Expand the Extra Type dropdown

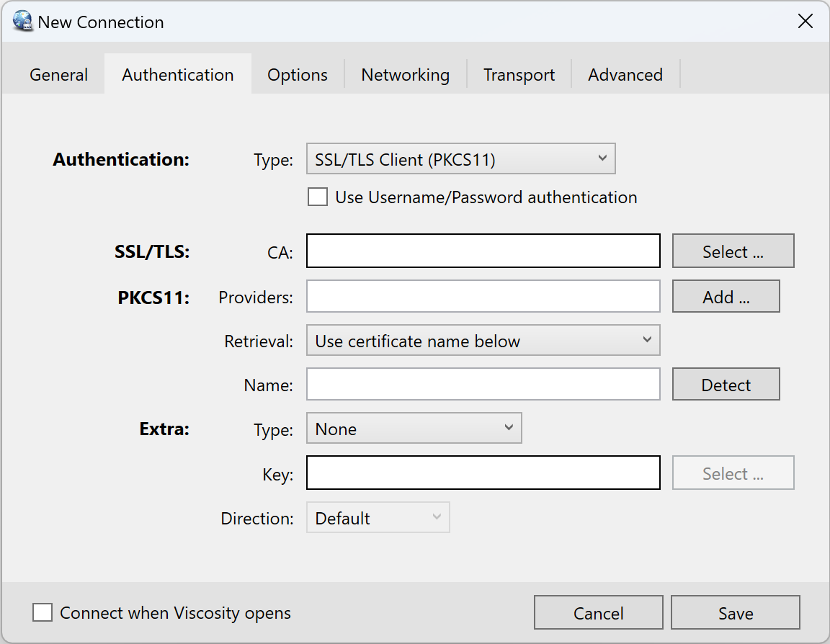(414, 429)
